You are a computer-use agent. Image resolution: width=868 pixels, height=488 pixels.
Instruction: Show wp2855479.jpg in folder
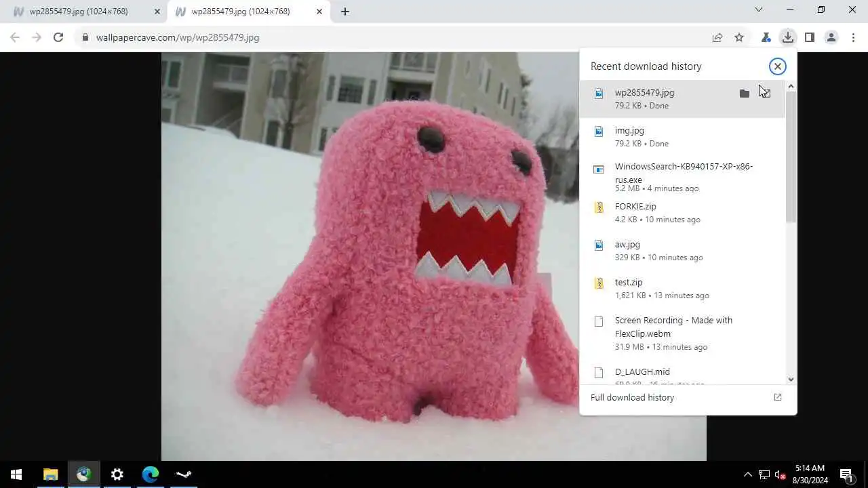pyautogui.click(x=745, y=94)
